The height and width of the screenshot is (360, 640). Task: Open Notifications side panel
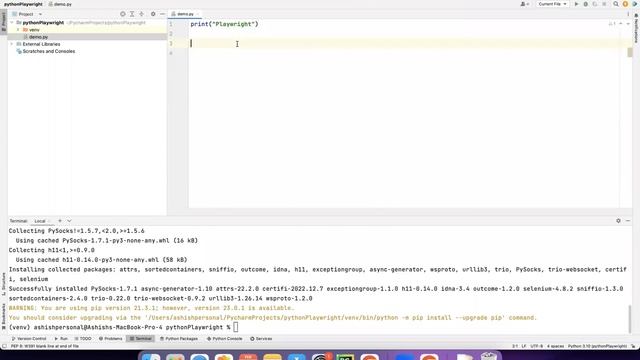(x=636, y=28)
